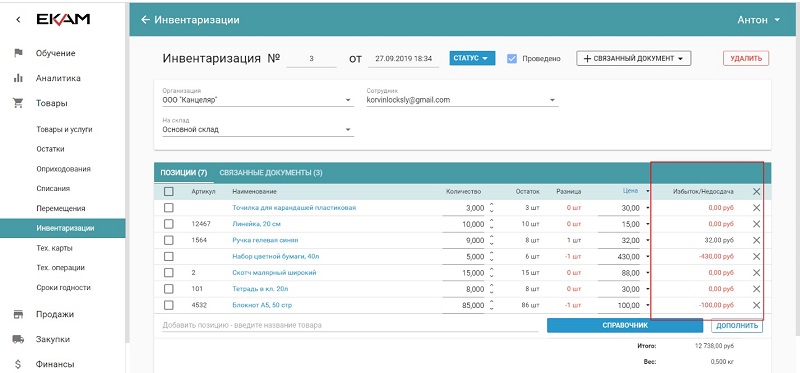Remove the Точилка для карандашей row
The image size is (800, 373).
756,208
